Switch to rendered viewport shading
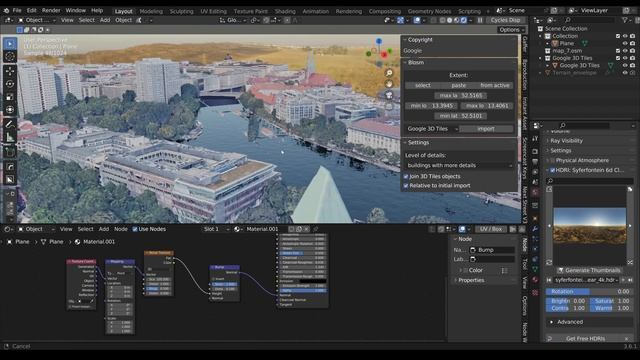 click(x=464, y=20)
